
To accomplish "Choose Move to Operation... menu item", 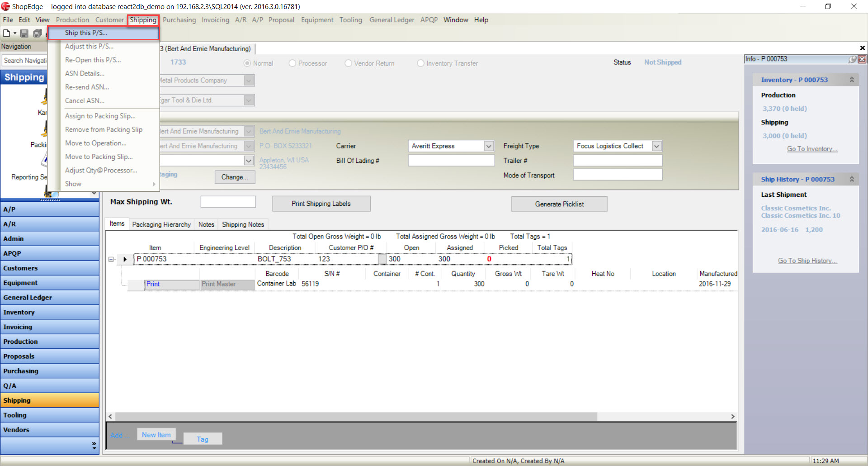I will tap(104, 143).
